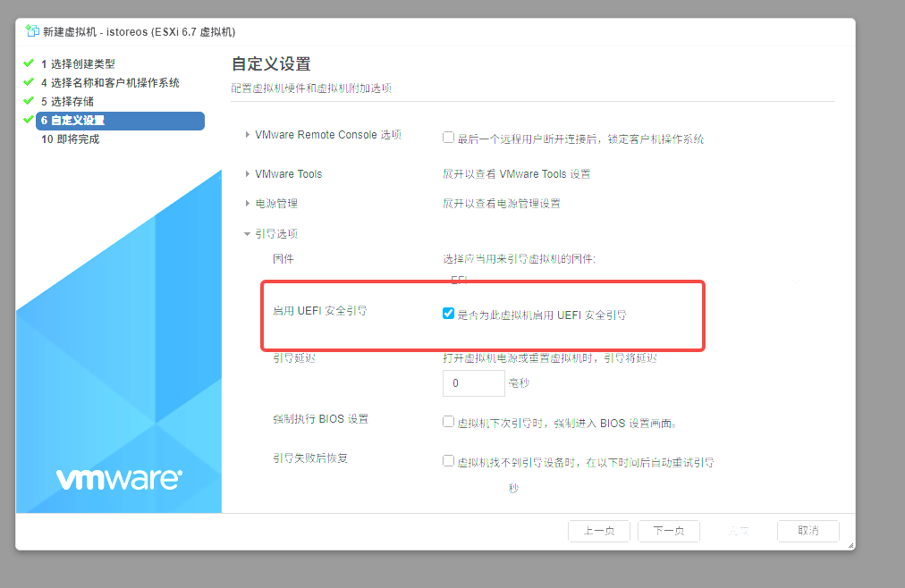This screenshot has width=905, height=588.
Task: Enable force BIOS setup on next boot
Action: [x=448, y=422]
